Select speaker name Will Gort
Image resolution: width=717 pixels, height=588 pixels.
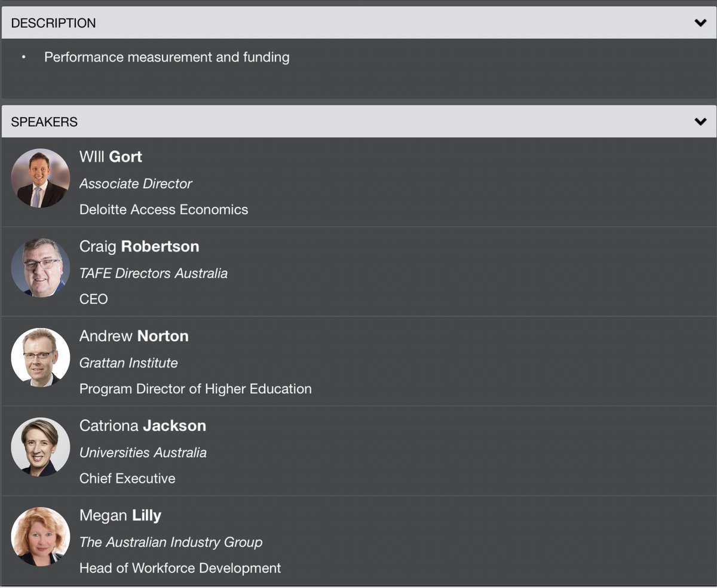click(x=111, y=157)
